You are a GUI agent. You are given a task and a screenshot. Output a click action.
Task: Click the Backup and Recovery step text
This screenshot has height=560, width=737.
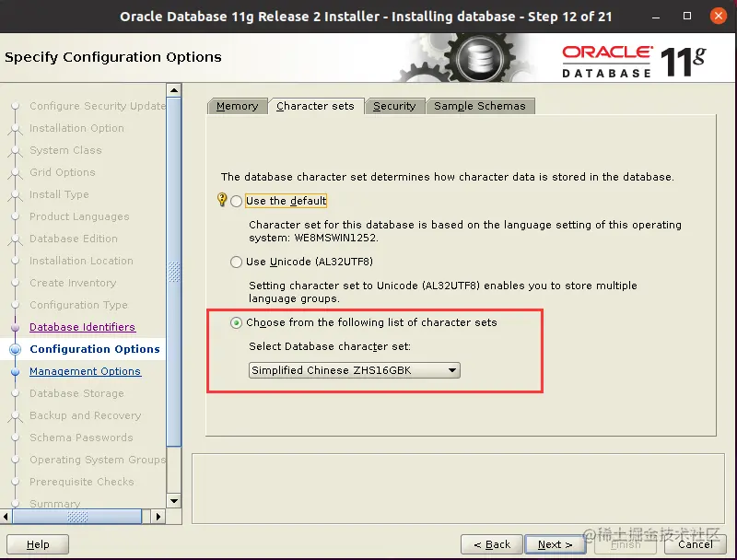point(85,415)
